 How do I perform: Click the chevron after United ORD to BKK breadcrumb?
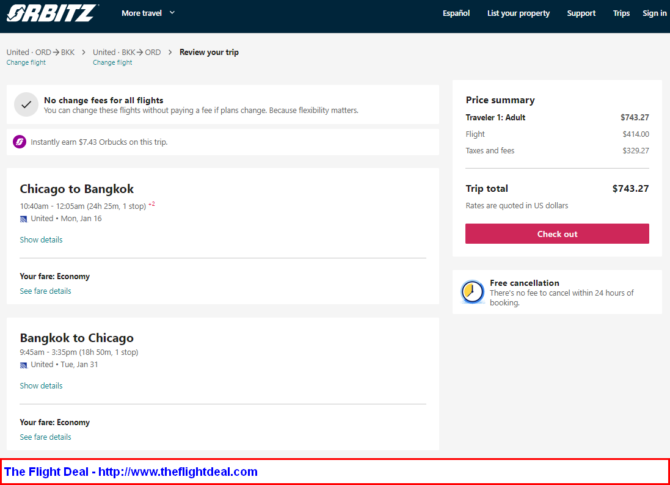[83, 52]
